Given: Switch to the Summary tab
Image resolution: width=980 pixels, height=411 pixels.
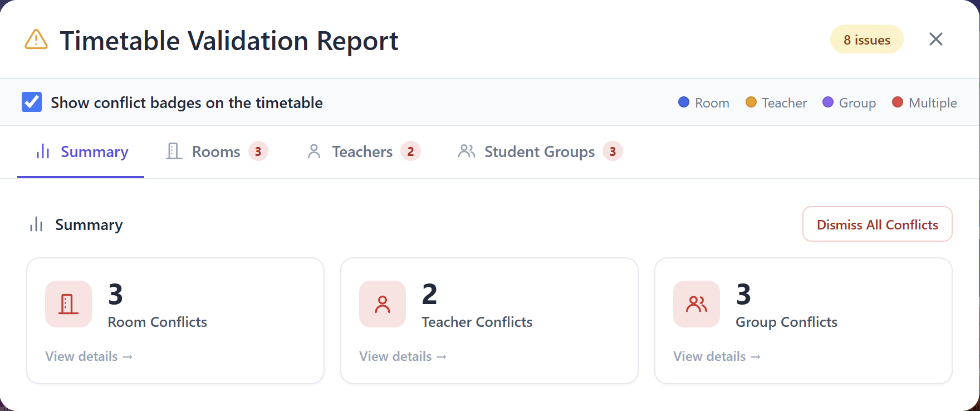Looking at the screenshot, I should pyautogui.click(x=81, y=151).
